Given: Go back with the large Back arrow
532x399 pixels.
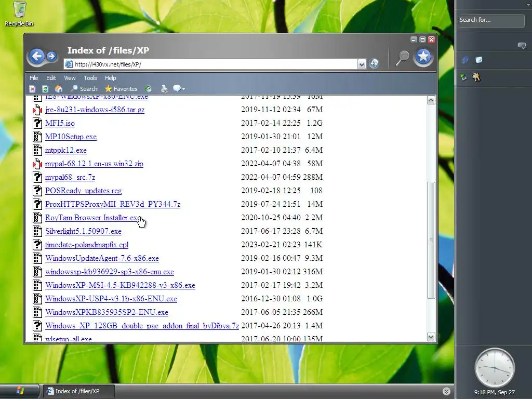Looking at the screenshot, I should (37, 56).
